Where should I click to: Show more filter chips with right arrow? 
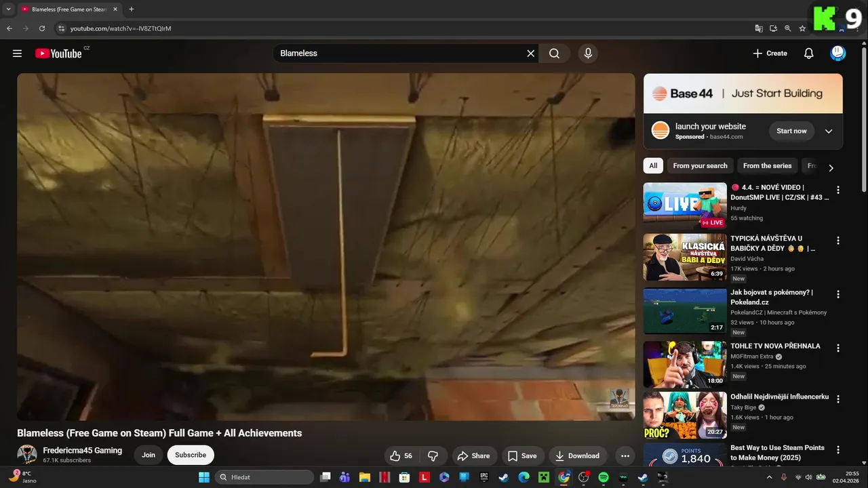pos(831,167)
